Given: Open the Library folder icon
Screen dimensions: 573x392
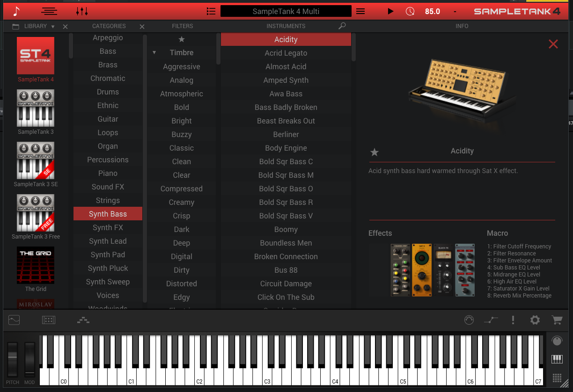Looking at the screenshot, I should (16, 26).
